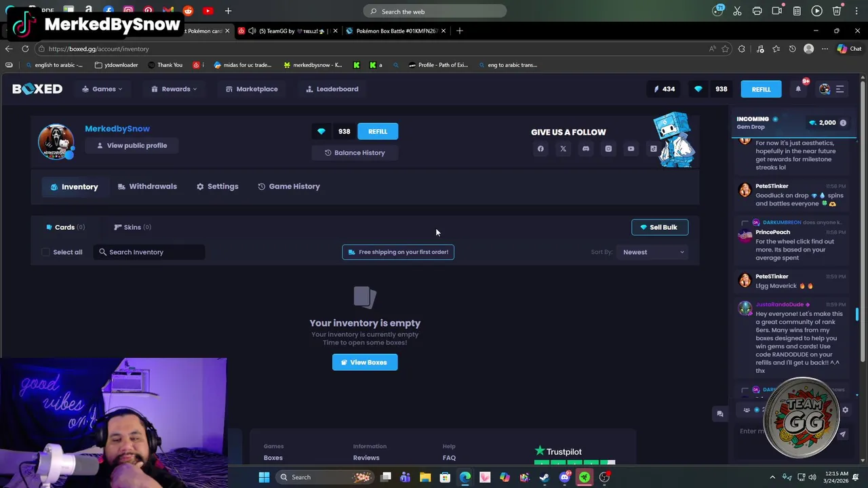The width and height of the screenshot is (868, 488).
Task: Open the Marketplace page
Action: tap(252, 89)
